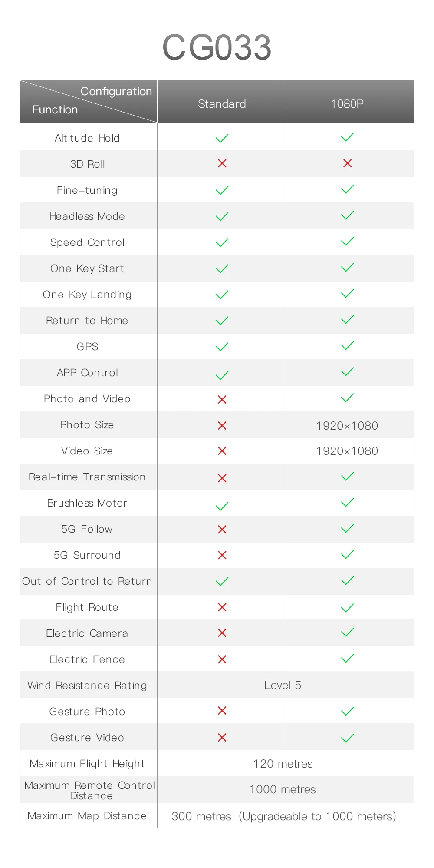
Task: Click green check for Brushless Motor Standard
Action: coord(222,506)
